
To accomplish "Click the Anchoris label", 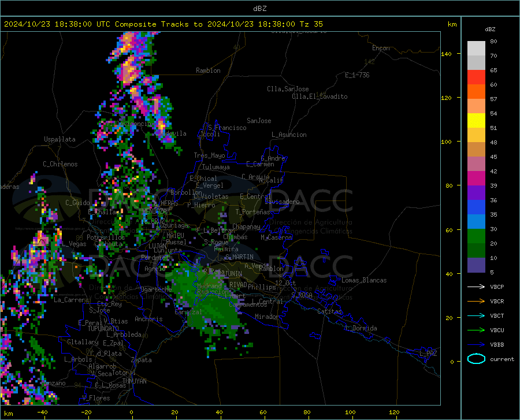I will point(148,319).
